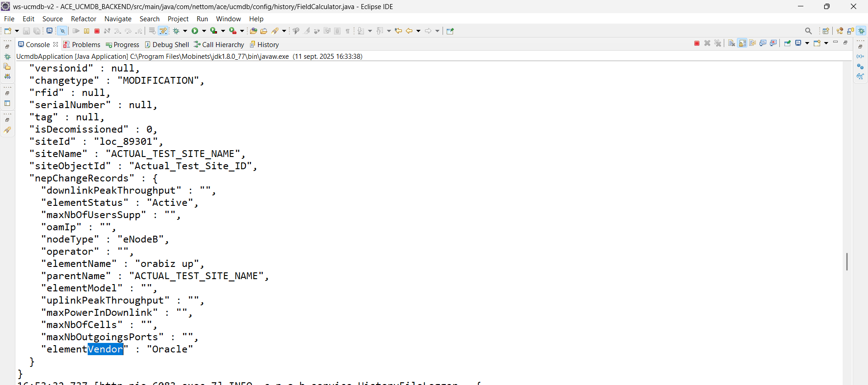The image size is (868, 385).
Task: Toggle Scroll Lock in the Console toolbar
Action: tap(742, 43)
